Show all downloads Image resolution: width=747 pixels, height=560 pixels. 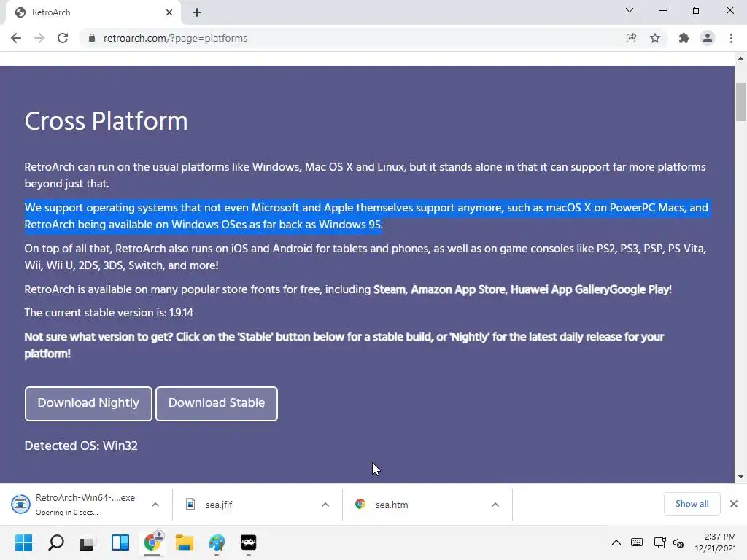coord(692,504)
